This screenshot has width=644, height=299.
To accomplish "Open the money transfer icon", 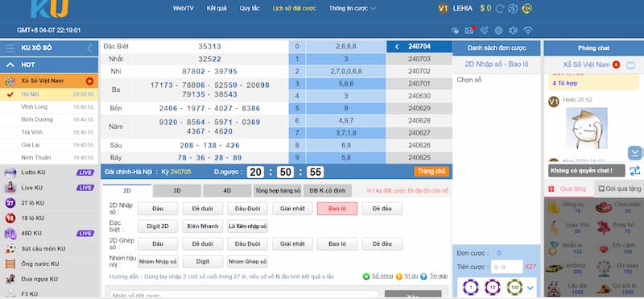I will [x=513, y=8].
